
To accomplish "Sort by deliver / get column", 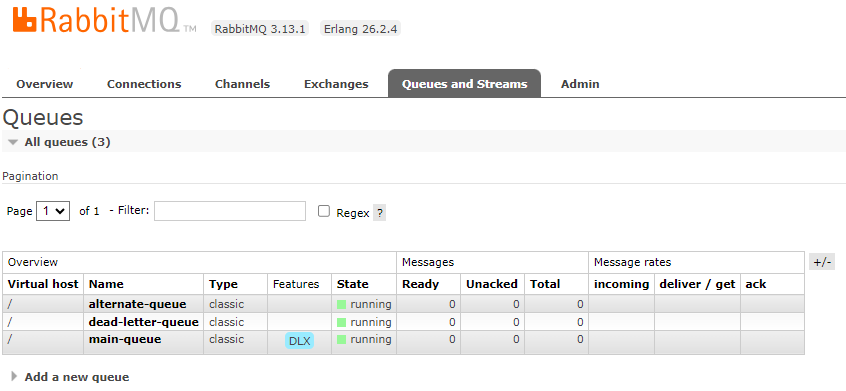I will tap(698, 284).
